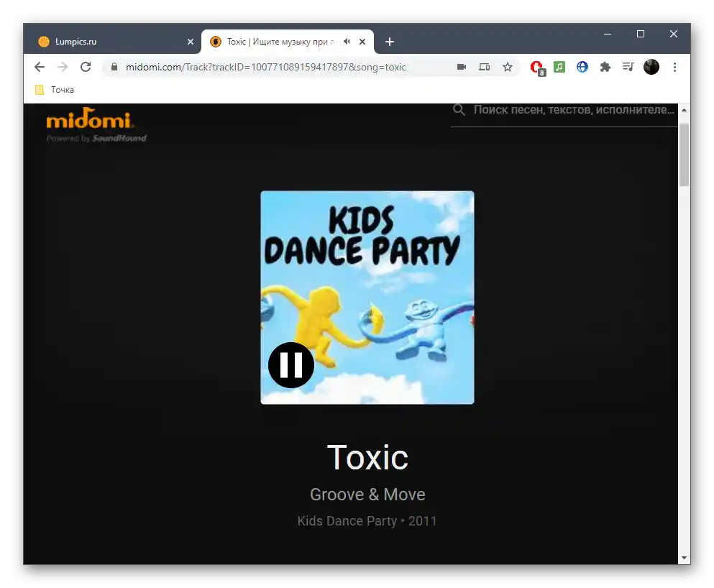
Task: Minimize the browser window
Action: coord(608,34)
